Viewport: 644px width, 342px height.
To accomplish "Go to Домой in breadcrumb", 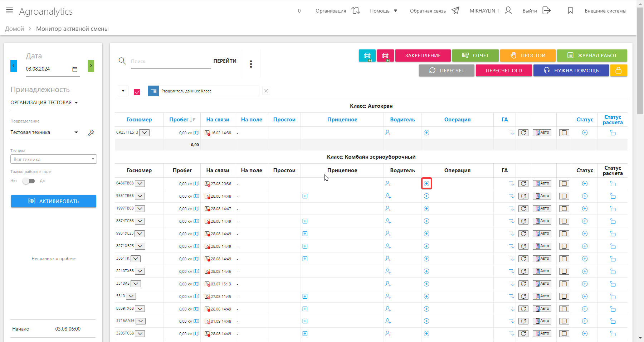I will pos(15,29).
